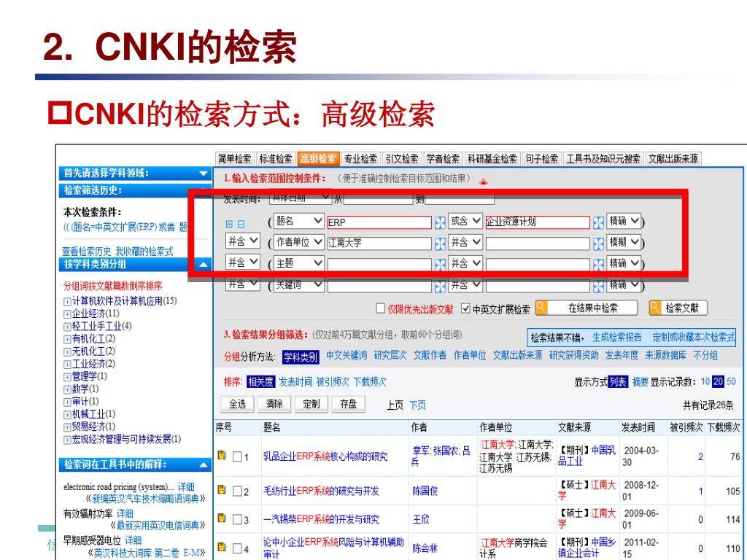Switch to the 专业检索 tab

(x=360, y=158)
